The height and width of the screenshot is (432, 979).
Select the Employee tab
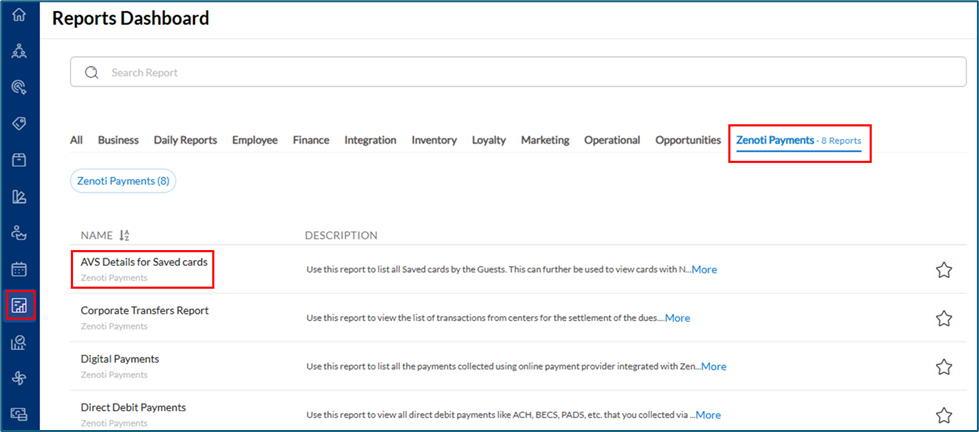pyautogui.click(x=255, y=140)
